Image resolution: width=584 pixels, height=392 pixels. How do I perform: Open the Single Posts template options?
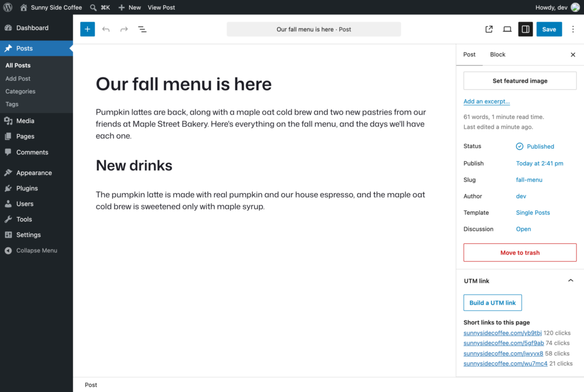pyautogui.click(x=533, y=213)
